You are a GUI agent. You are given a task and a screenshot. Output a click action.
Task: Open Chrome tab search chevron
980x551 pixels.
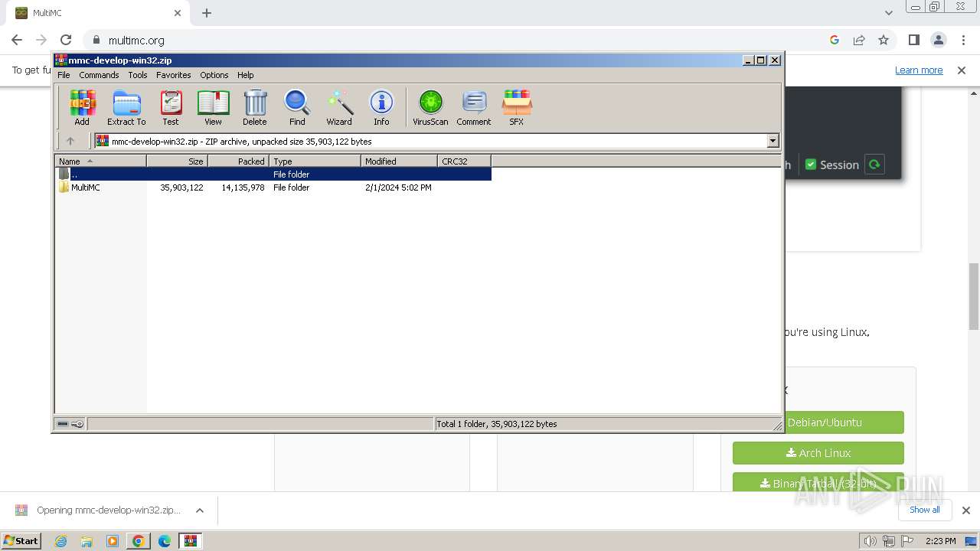click(x=889, y=13)
